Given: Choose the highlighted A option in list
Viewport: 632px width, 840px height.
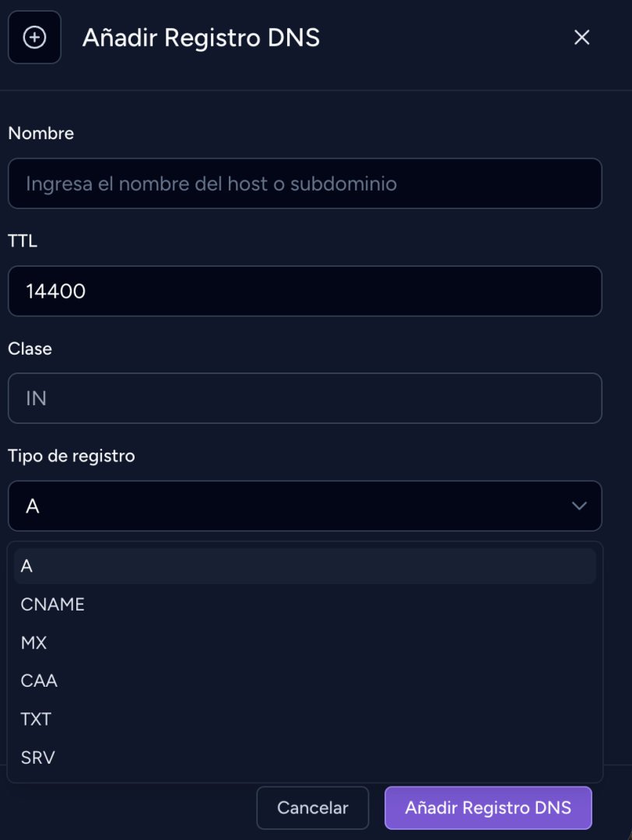Looking at the screenshot, I should (x=304, y=566).
